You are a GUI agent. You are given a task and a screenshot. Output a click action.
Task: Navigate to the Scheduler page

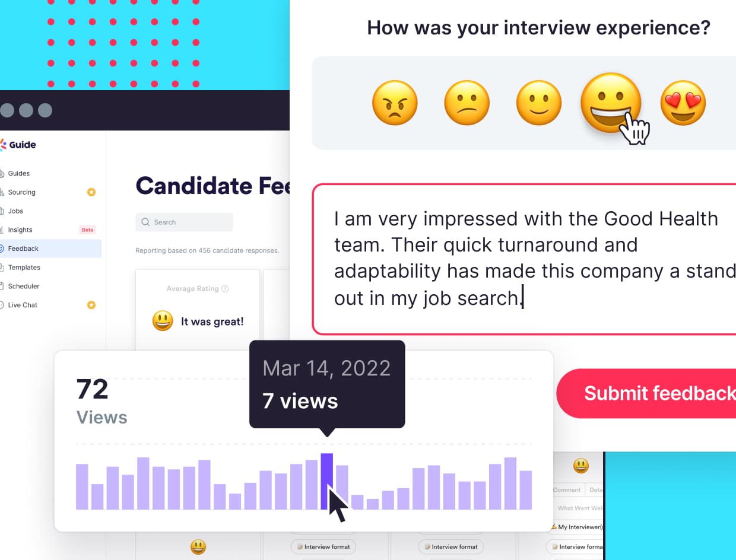pyautogui.click(x=24, y=287)
